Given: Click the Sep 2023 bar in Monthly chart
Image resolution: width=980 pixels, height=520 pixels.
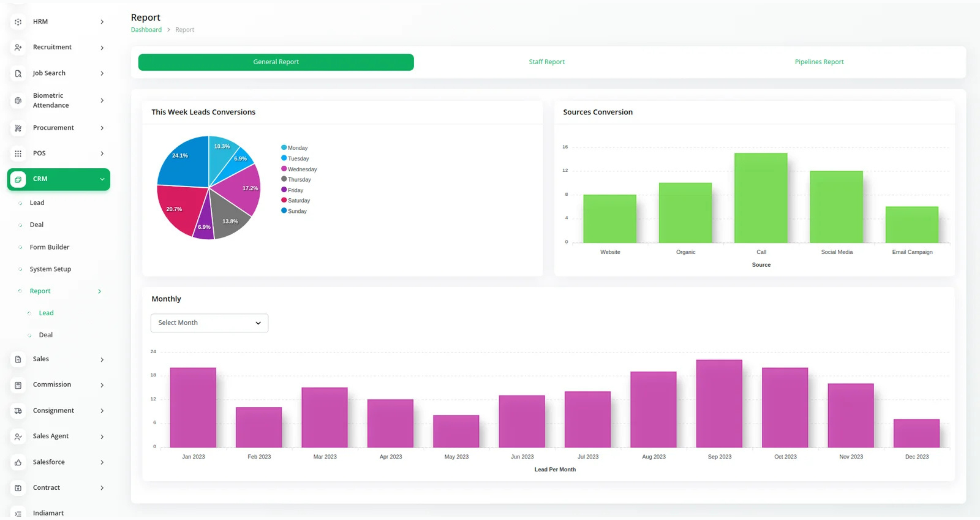Looking at the screenshot, I should pyautogui.click(x=719, y=403).
